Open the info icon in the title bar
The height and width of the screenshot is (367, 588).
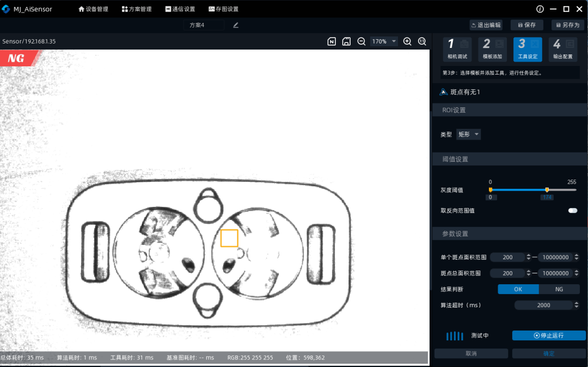click(540, 9)
